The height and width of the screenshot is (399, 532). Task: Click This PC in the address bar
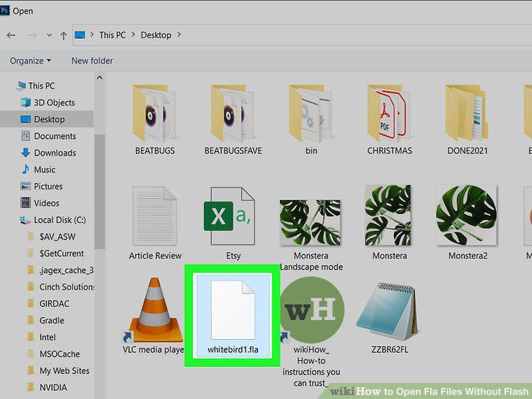pos(113,35)
